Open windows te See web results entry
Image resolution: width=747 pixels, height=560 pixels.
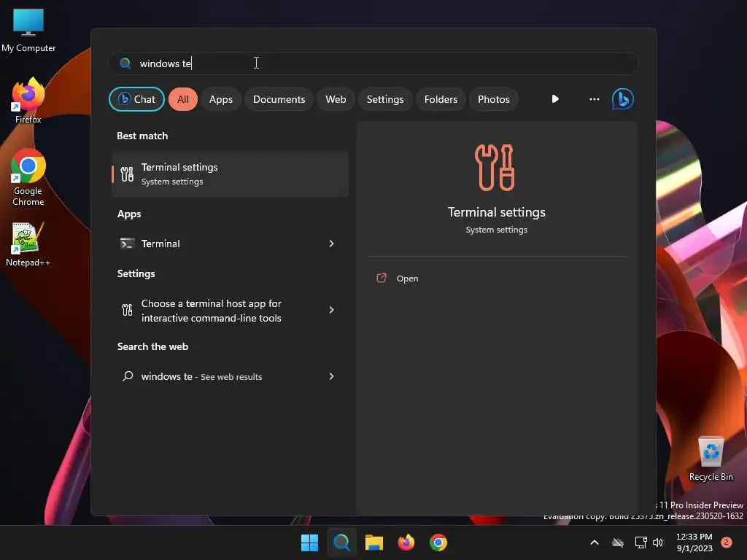point(230,376)
